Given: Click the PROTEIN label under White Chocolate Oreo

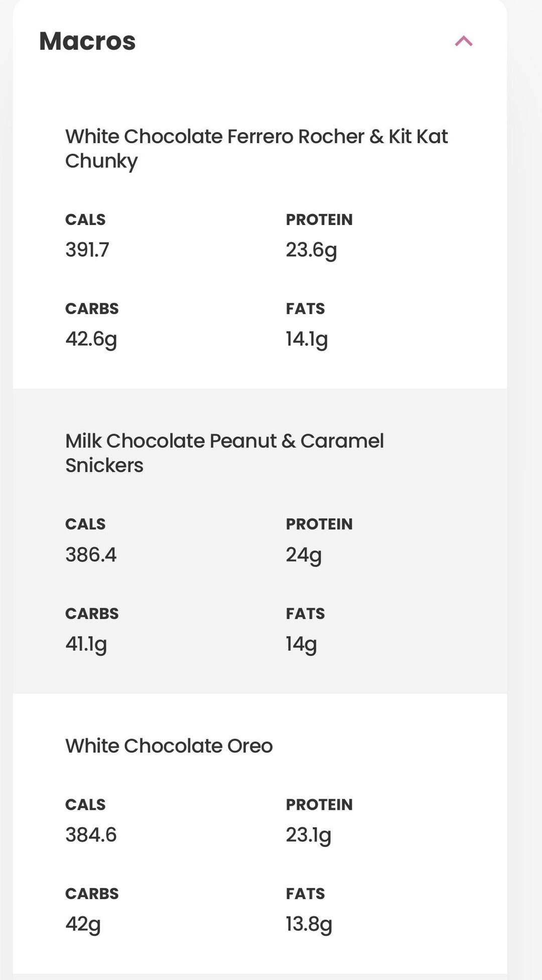Looking at the screenshot, I should (x=319, y=804).
